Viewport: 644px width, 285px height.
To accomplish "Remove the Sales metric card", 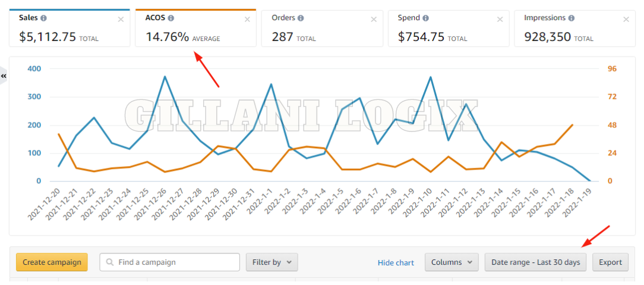I will [x=121, y=19].
